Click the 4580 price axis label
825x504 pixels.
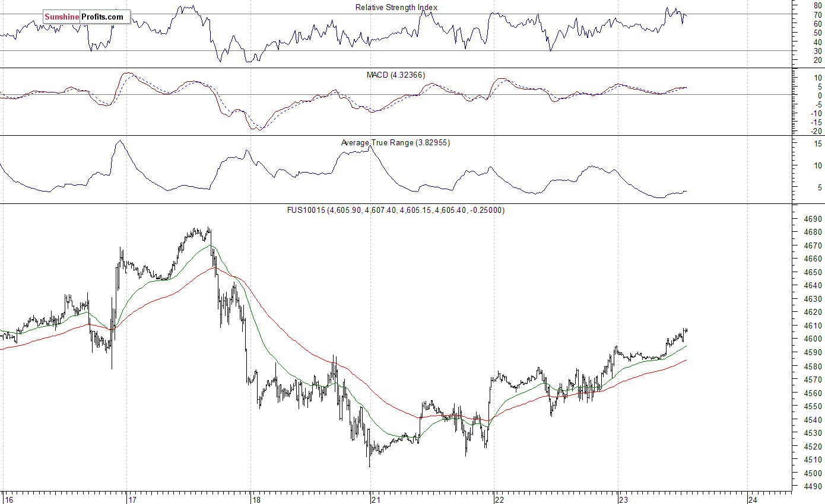click(813, 366)
